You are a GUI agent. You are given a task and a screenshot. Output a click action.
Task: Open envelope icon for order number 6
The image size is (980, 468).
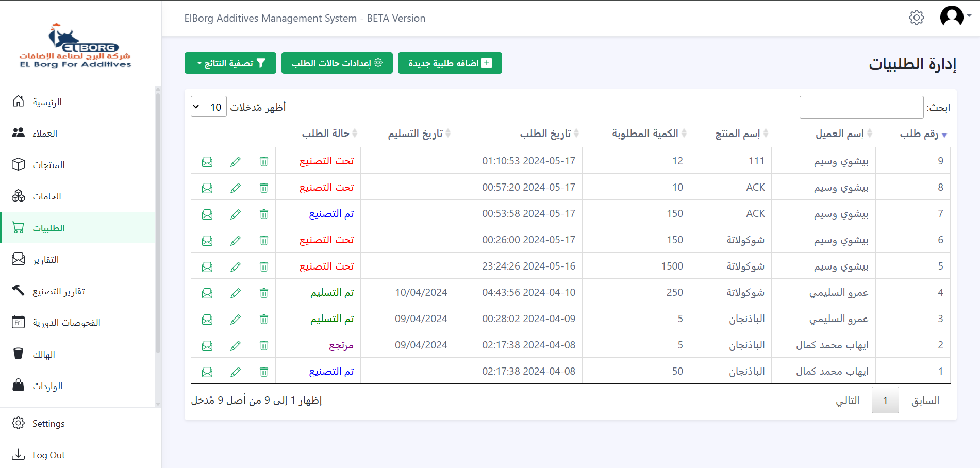[x=207, y=240]
